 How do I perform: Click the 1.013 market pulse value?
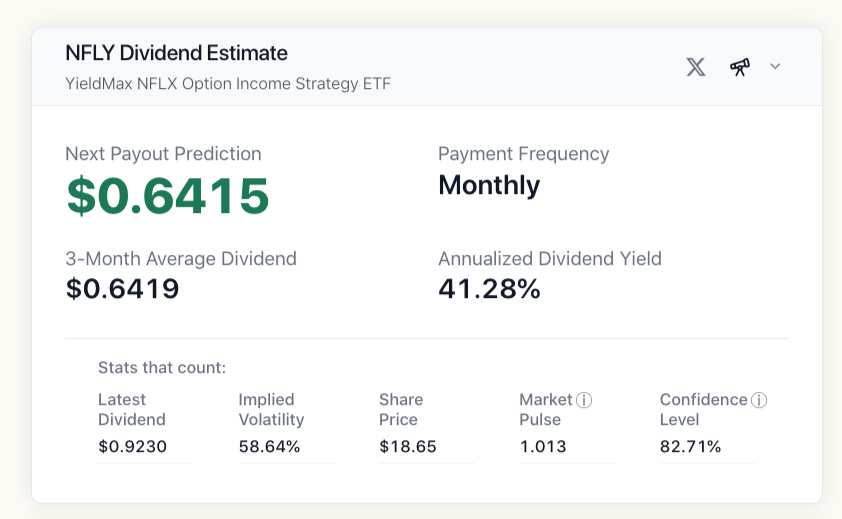543,446
